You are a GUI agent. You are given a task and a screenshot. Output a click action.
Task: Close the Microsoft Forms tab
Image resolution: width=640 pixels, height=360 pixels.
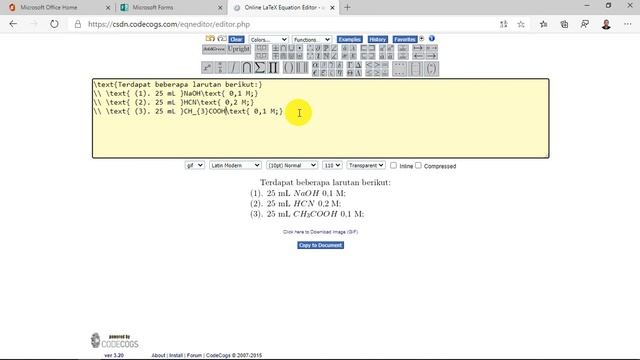point(220,7)
